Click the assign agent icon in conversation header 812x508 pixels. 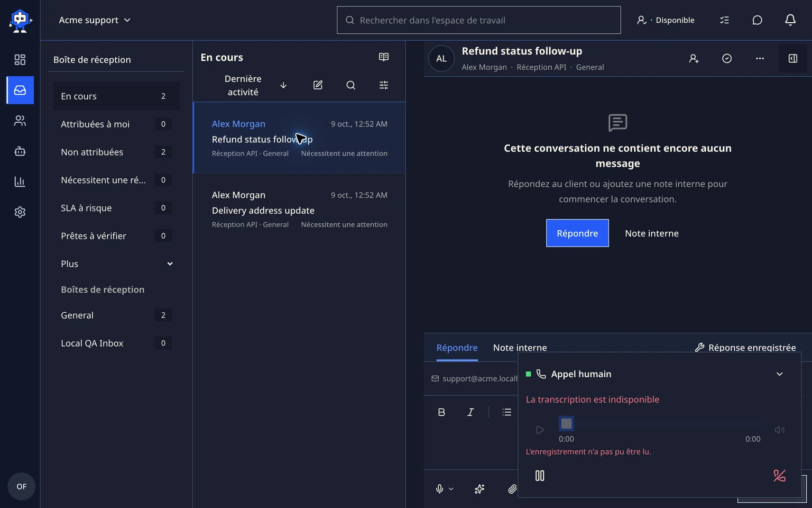click(x=694, y=59)
